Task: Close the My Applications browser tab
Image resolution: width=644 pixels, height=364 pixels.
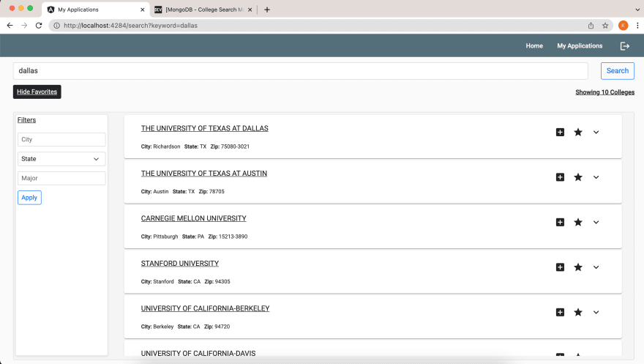Action: (143, 10)
